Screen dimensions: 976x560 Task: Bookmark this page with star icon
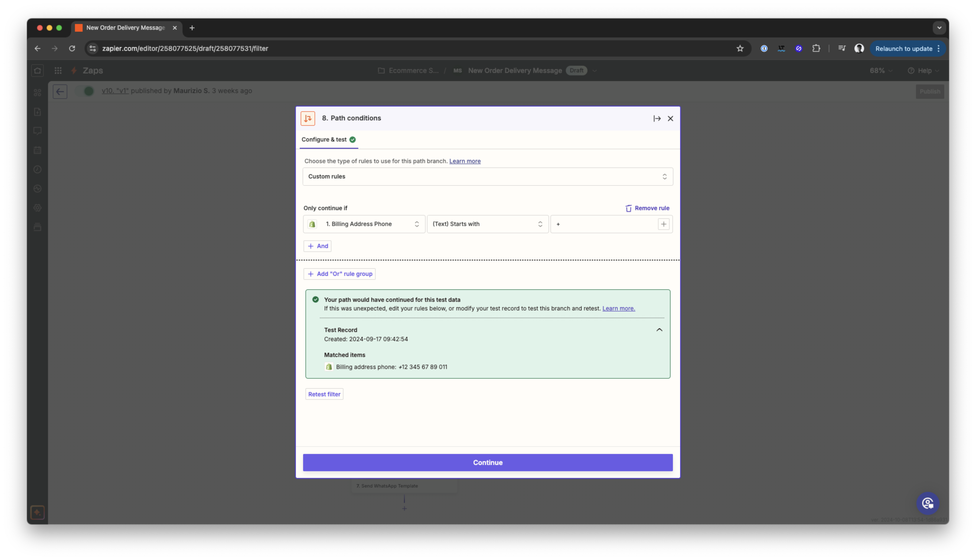[740, 48]
